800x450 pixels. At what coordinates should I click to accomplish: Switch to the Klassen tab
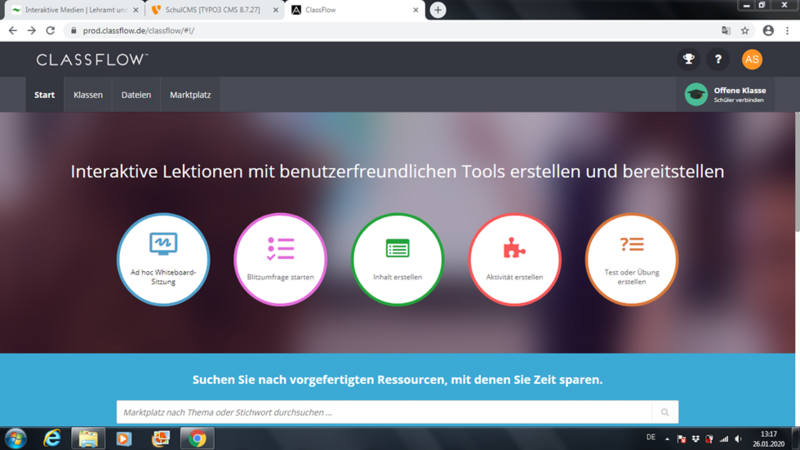click(88, 95)
